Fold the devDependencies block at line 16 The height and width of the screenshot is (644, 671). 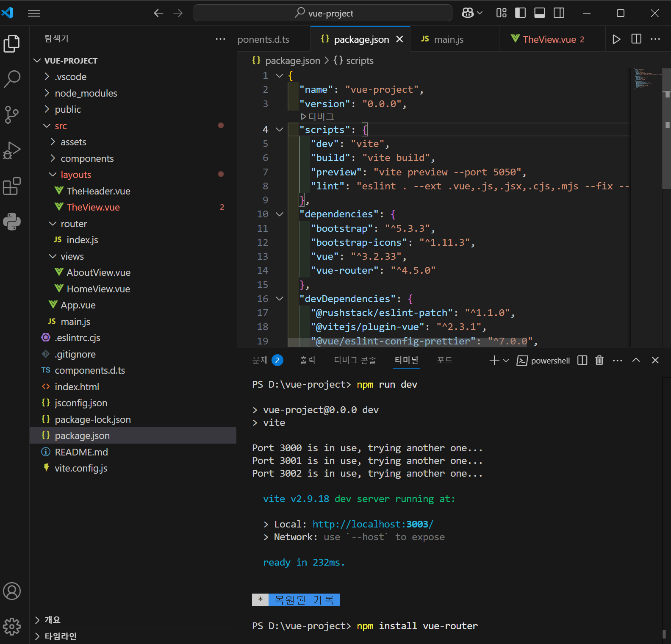[280, 299]
